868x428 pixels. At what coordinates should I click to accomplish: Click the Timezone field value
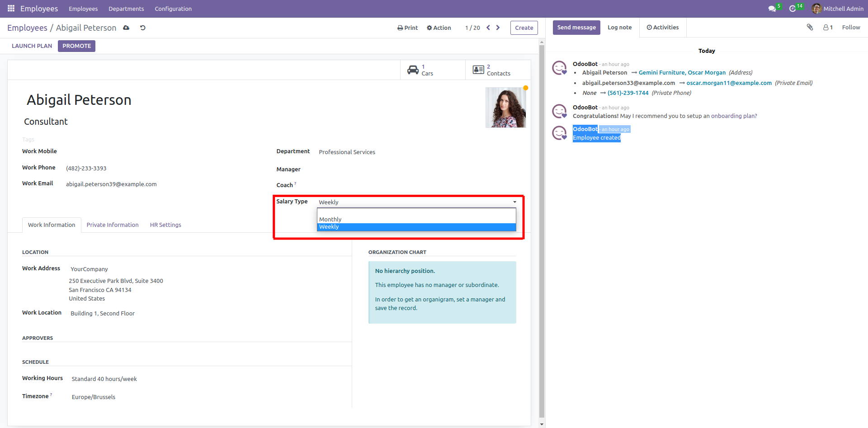pos(93,397)
